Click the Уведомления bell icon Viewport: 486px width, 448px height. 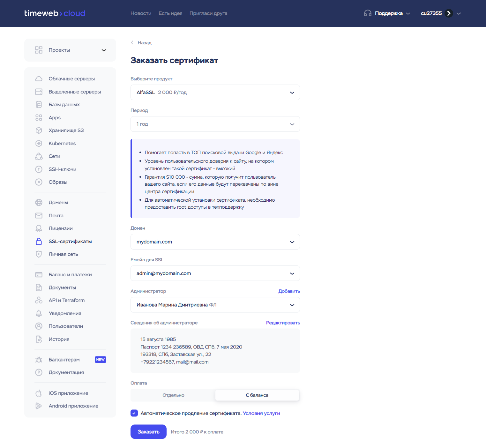click(39, 313)
